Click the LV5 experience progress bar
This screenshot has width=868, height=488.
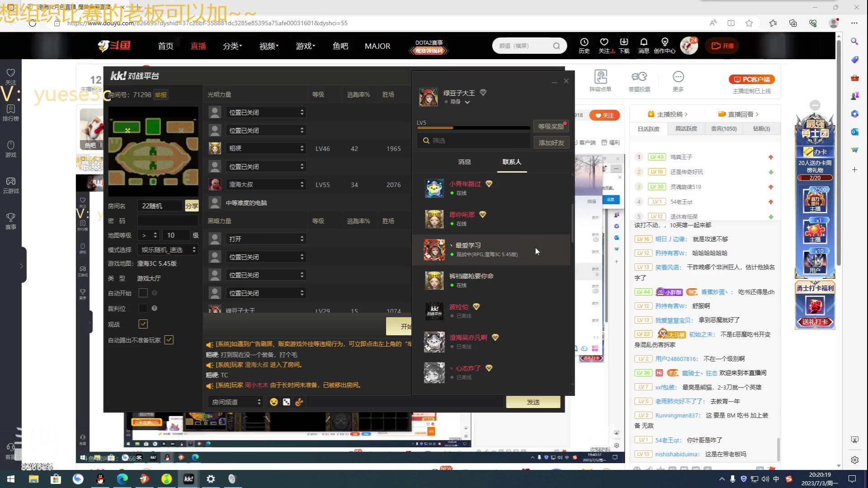473,128
